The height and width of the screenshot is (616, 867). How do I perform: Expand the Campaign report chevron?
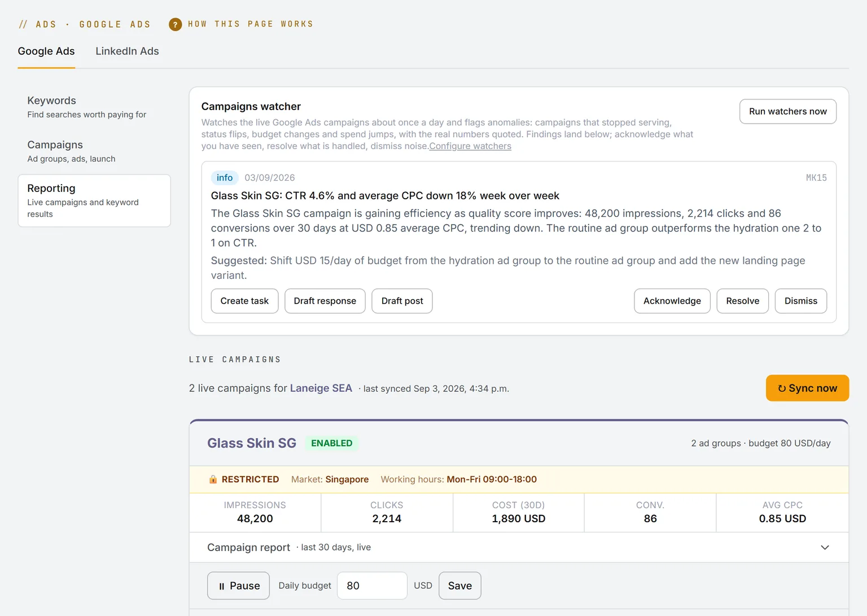click(825, 548)
